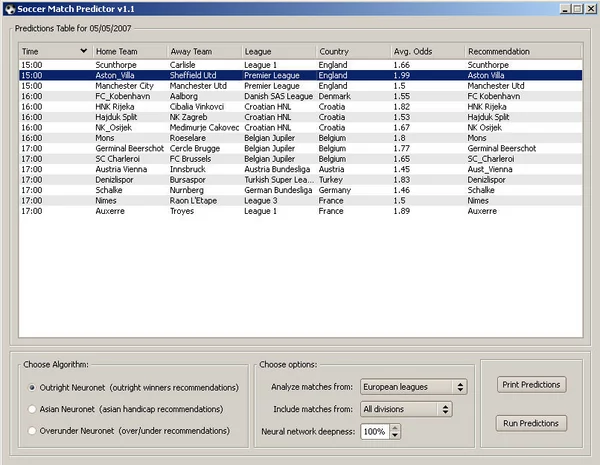Open the European leagues dropdown
The width and height of the screenshot is (600, 465).
click(413, 387)
